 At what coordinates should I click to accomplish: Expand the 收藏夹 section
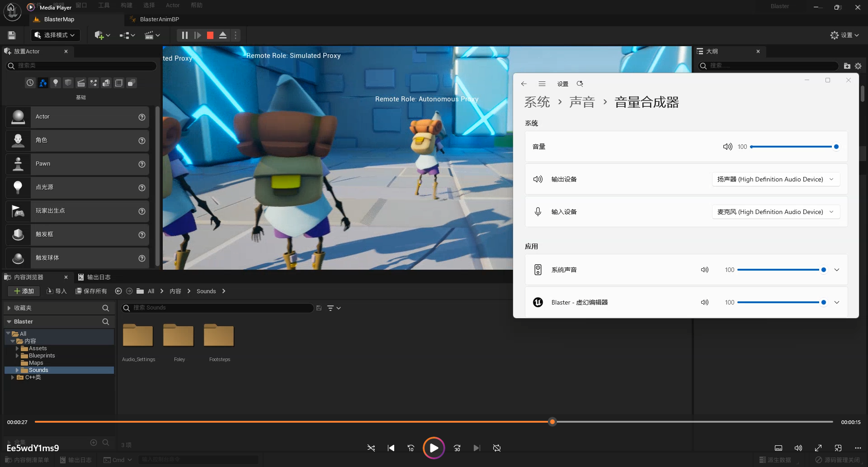9,308
